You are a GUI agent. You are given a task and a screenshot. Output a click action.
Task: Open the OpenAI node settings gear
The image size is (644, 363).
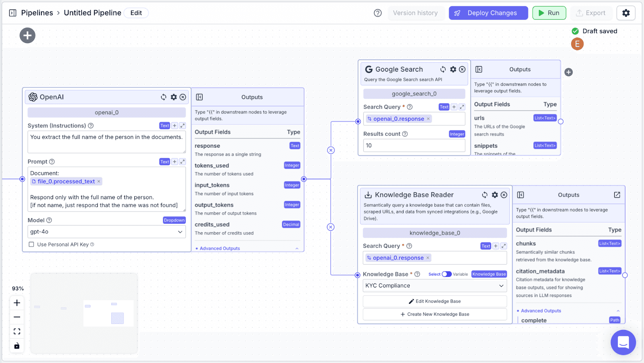point(173,97)
